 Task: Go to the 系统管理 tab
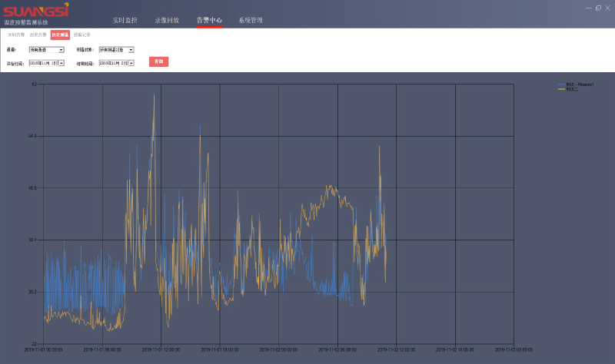click(251, 20)
